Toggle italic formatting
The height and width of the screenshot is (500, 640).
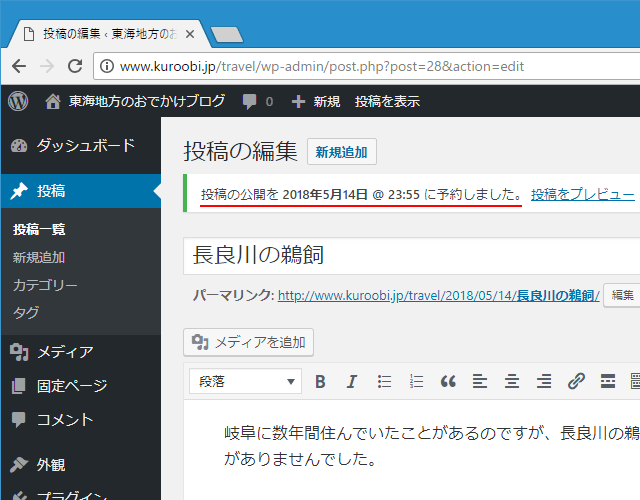[x=351, y=382]
